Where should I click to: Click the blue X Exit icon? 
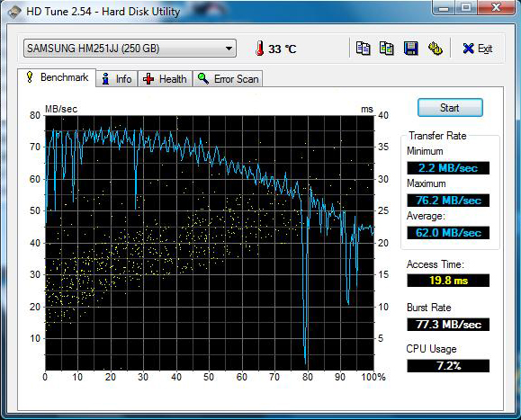click(468, 49)
